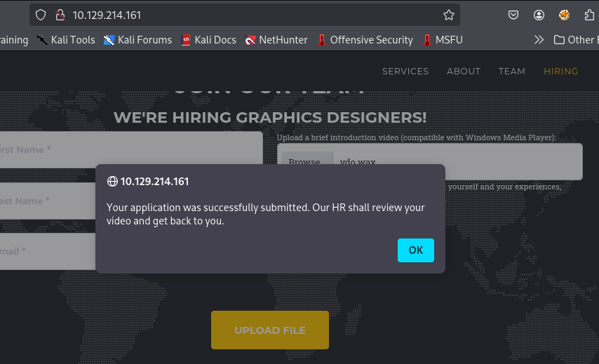Open the Other Bookmarks folder
The image size is (599, 364).
576,40
